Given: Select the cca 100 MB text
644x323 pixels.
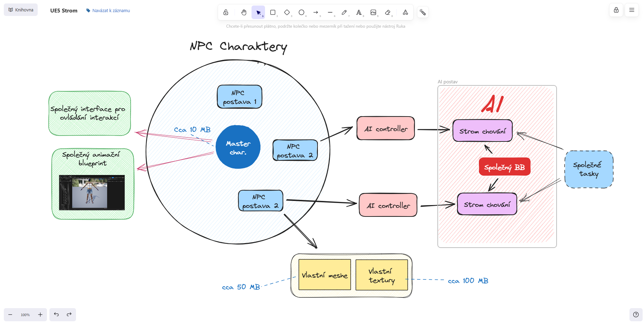Looking at the screenshot, I should click(468, 281).
